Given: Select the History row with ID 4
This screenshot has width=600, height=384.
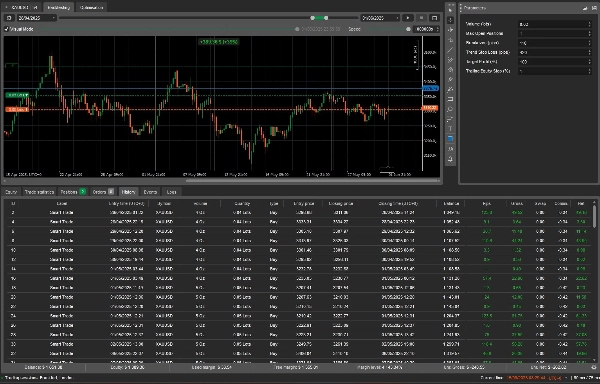Looking at the screenshot, I should pos(298,222).
